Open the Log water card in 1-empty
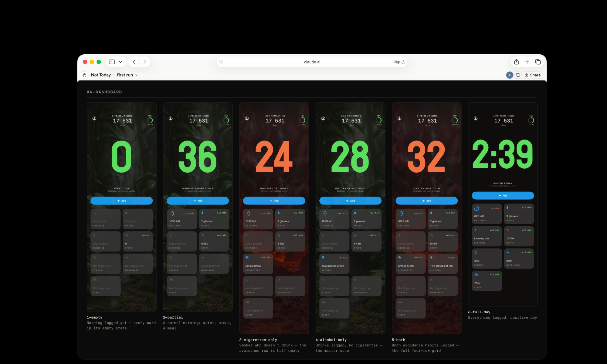This screenshot has width=607, height=364. pyautogui.click(x=137, y=219)
